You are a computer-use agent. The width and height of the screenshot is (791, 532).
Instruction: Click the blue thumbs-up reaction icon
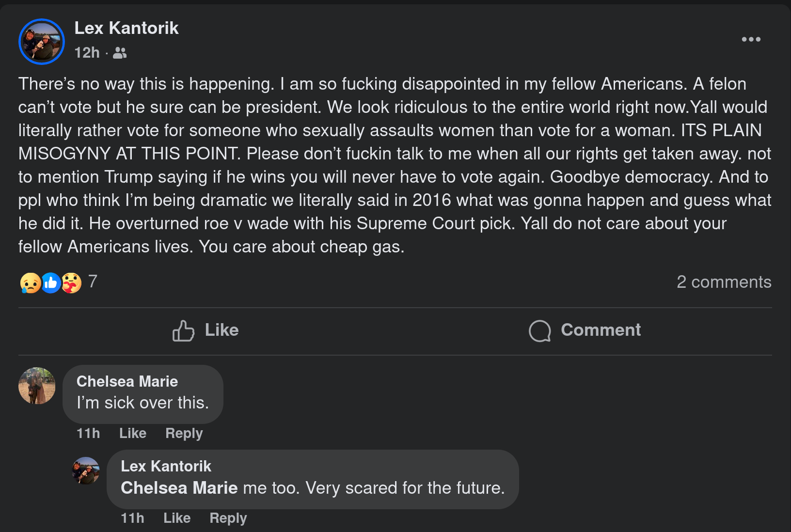coord(51,283)
